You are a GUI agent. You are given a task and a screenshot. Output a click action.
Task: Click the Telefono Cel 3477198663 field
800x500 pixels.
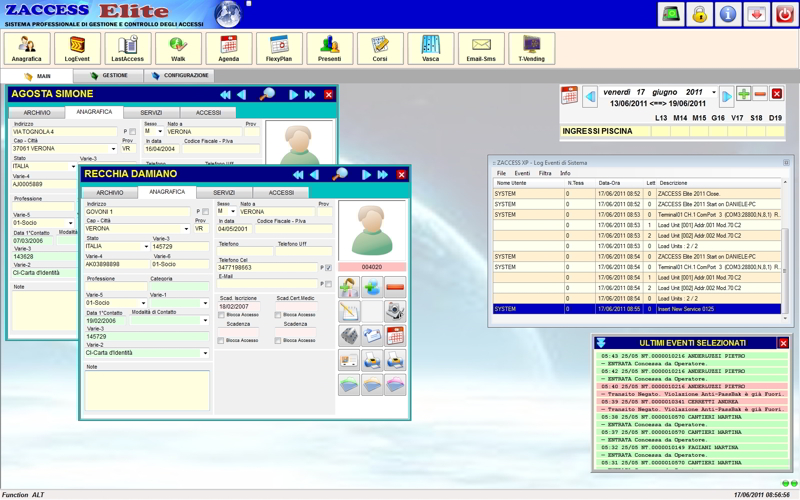267,267
